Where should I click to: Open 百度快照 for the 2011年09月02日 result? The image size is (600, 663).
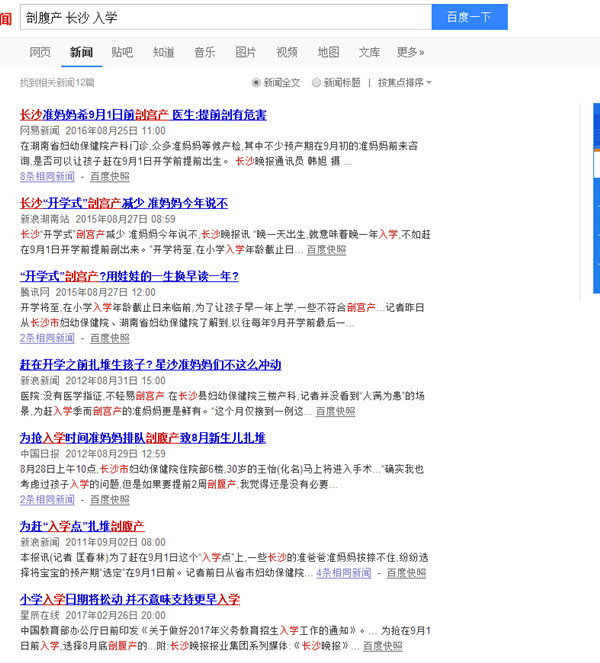click(x=406, y=573)
